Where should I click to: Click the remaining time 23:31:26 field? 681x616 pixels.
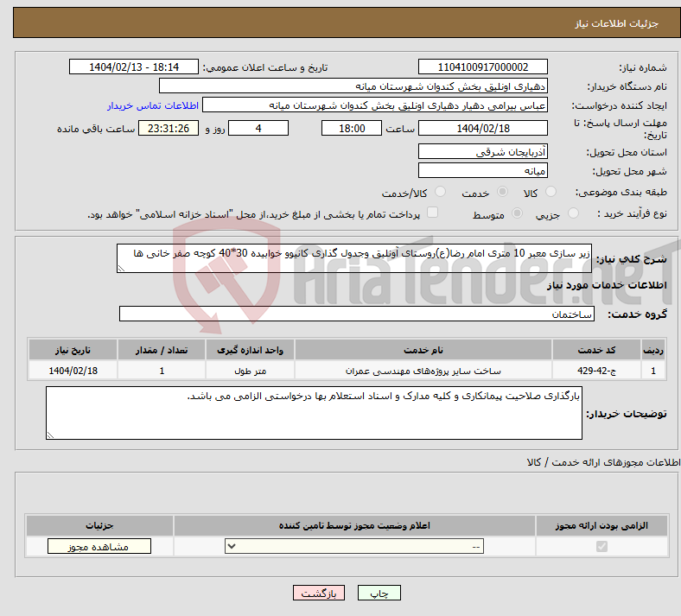(169, 128)
